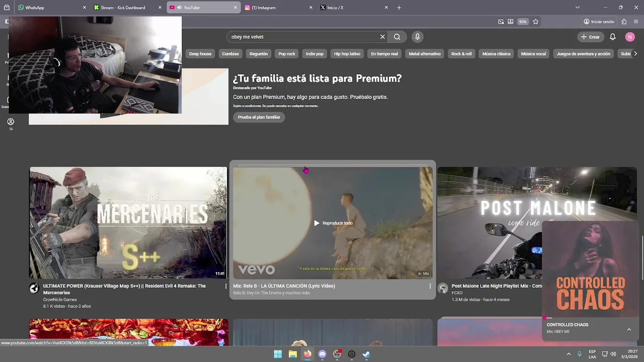Viewport: 644px width, 362px height.
Task: Expand the Controlled Chaos miniplayer
Action: [x=629, y=329]
